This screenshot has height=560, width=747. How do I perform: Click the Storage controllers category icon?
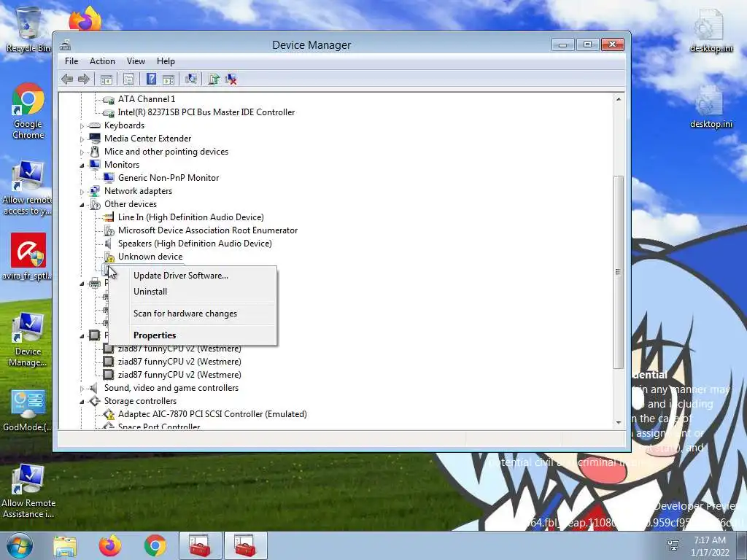click(x=95, y=401)
